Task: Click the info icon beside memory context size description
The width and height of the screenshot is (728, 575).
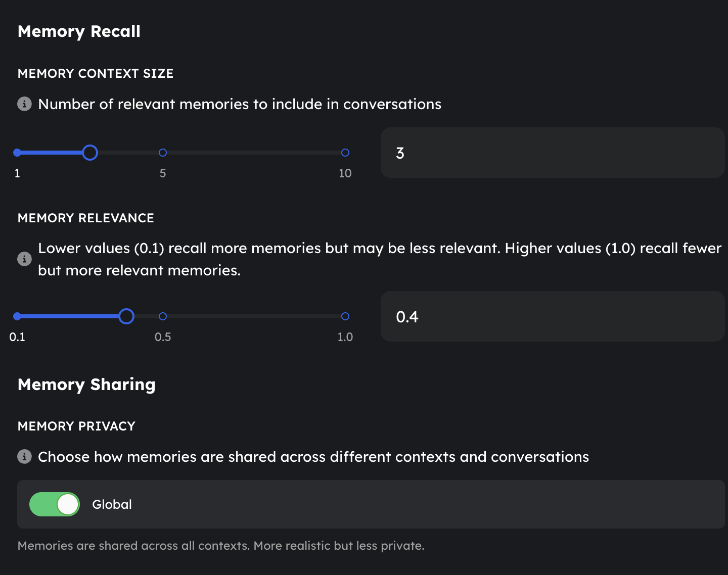Action: 24,104
